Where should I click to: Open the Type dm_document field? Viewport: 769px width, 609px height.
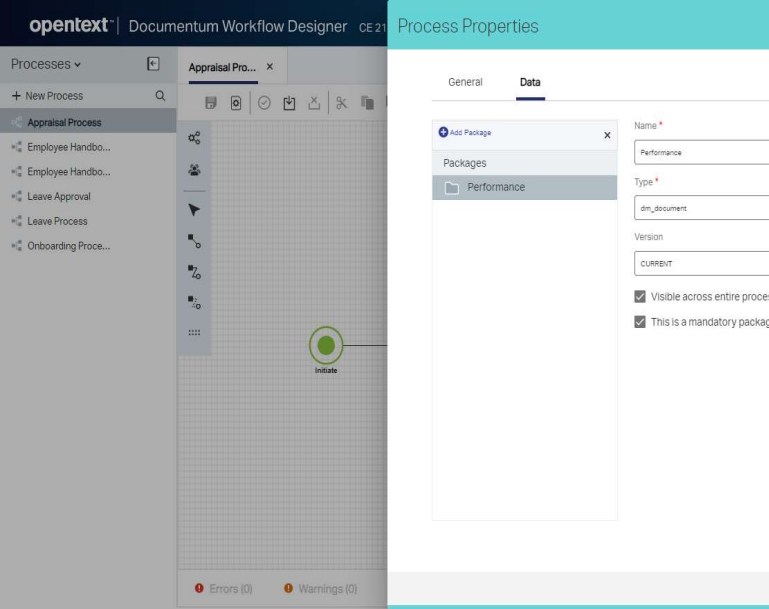pos(700,208)
